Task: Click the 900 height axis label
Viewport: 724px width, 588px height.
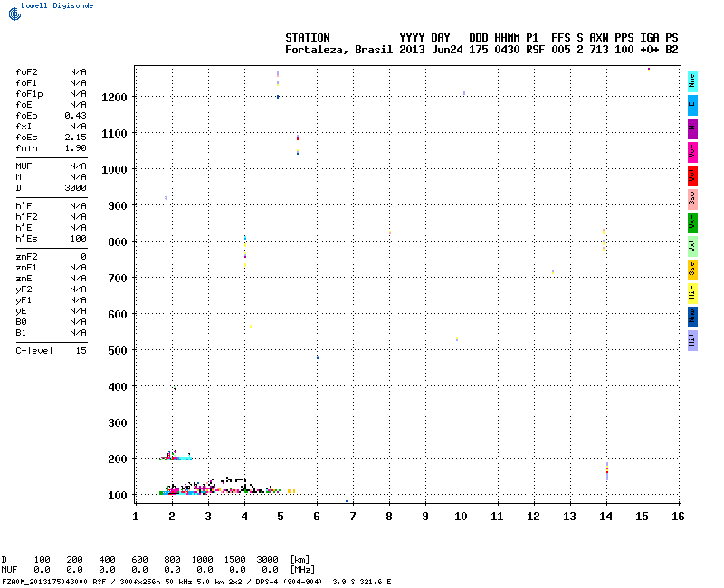Action: click(x=118, y=205)
